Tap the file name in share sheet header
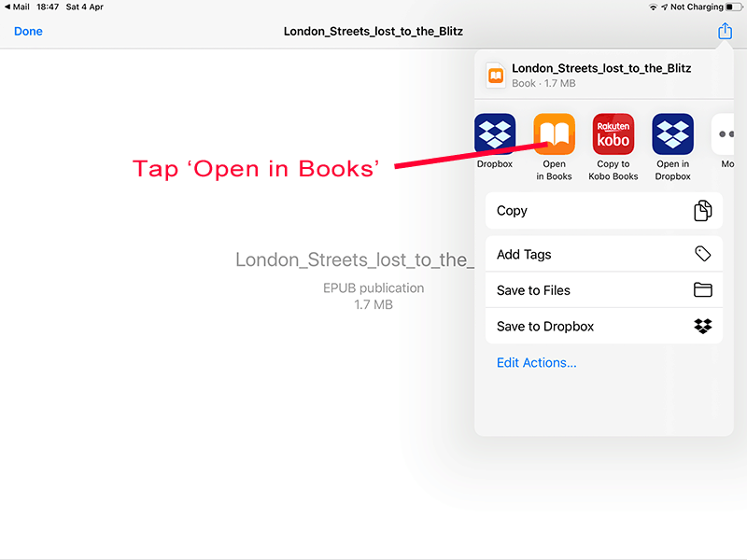Image resolution: width=747 pixels, height=560 pixels. click(x=601, y=68)
